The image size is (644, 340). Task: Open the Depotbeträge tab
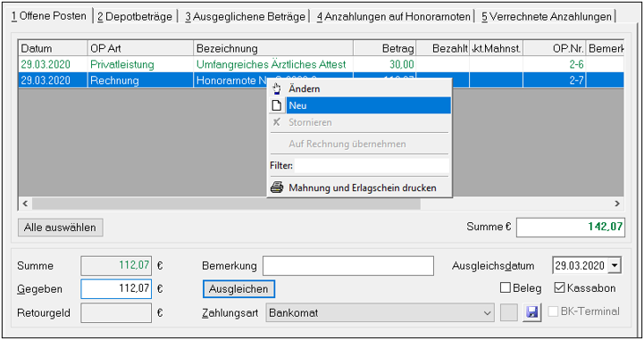coord(135,17)
